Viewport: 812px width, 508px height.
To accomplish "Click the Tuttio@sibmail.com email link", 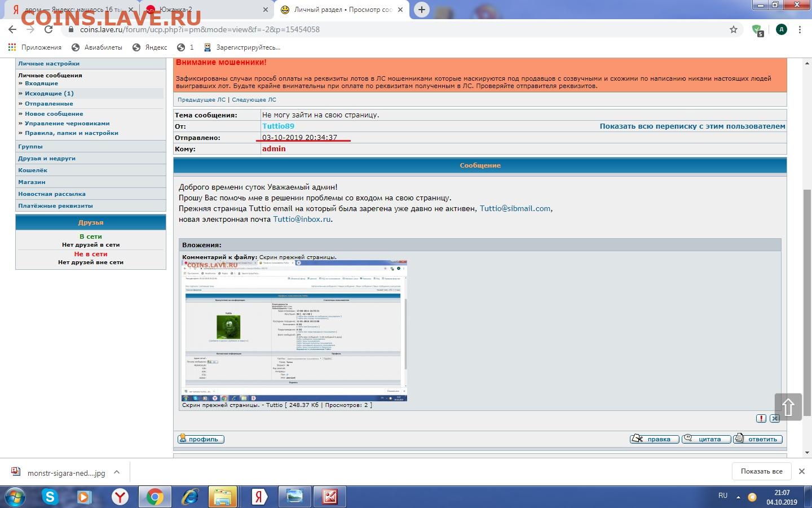I will [x=515, y=209].
